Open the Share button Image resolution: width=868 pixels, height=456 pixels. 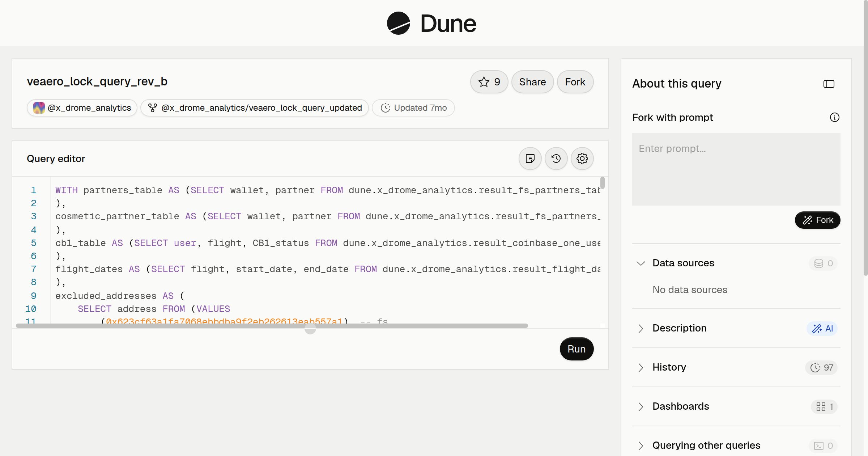tap(532, 82)
